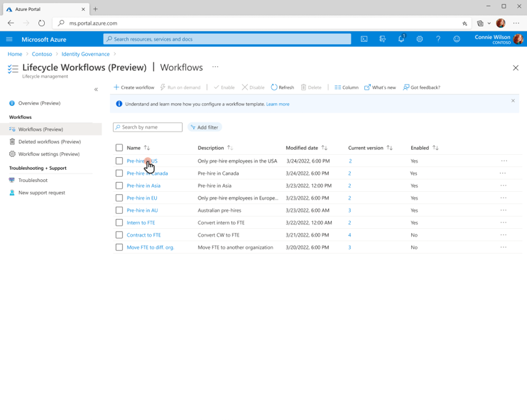Open the help question mark icon
Screen dimensions: 527x420
coord(438,39)
